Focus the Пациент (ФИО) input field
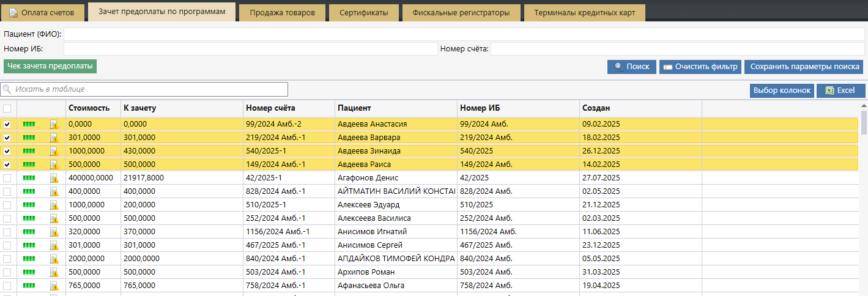This screenshot has width=868, height=296. pos(464,34)
